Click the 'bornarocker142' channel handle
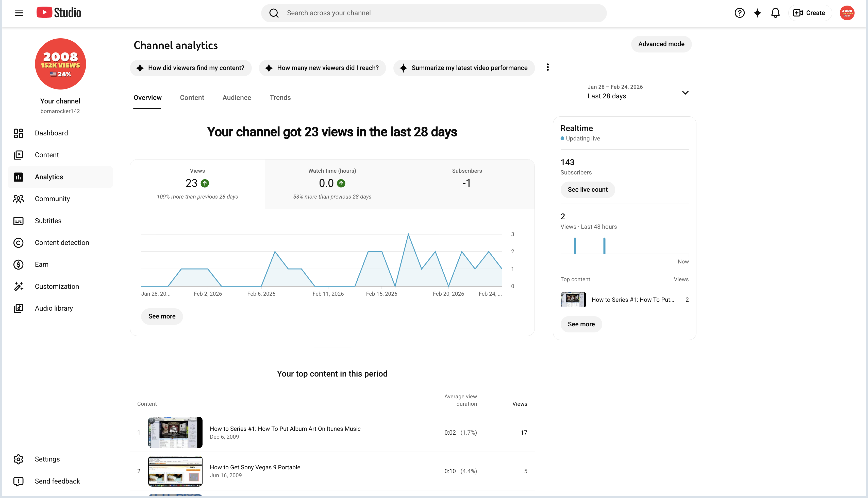This screenshot has width=868, height=498. click(x=60, y=111)
